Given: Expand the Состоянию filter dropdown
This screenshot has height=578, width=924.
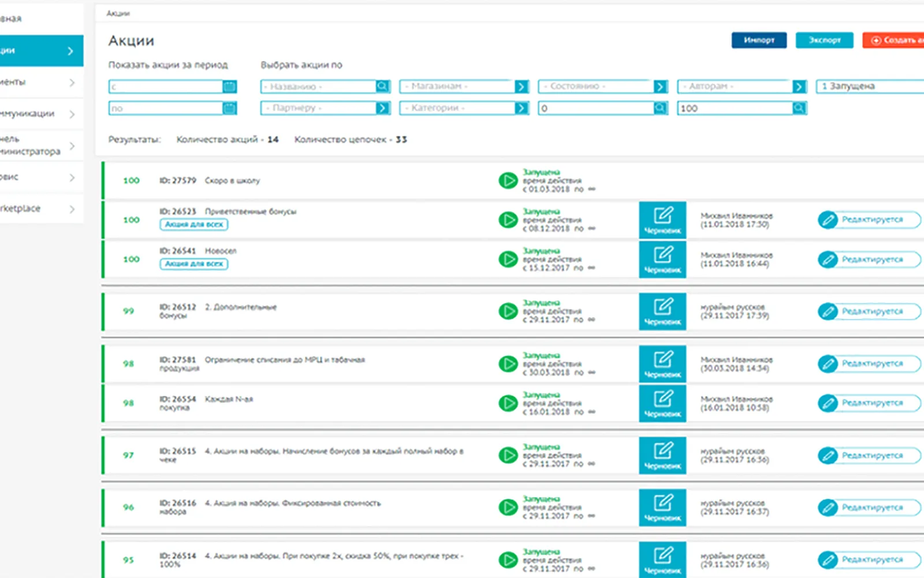Looking at the screenshot, I should [661, 87].
